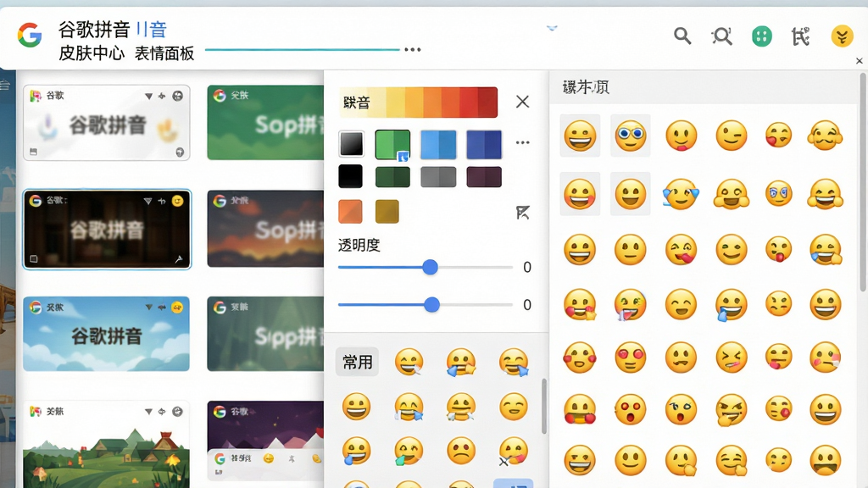Click the 民 character icon in header
868x488 pixels.
(x=801, y=36)
